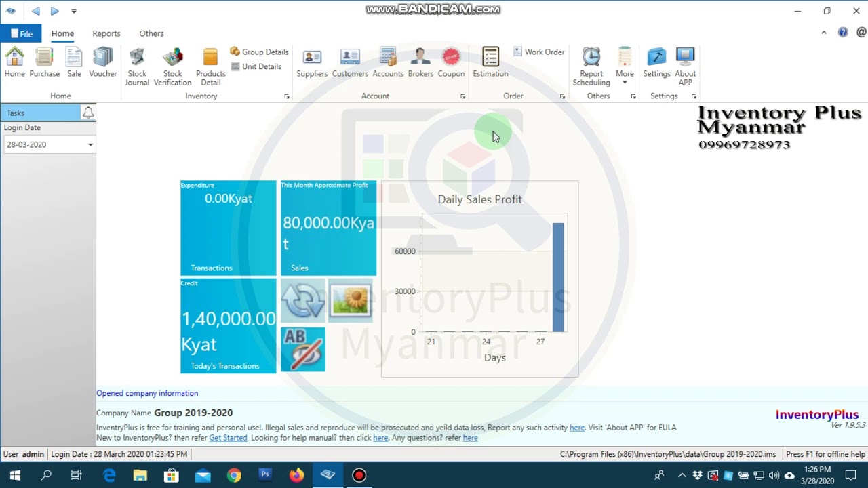Collapse the ribbon with the chevron
Viewport: 868px width, 488px height.
pyautogui.click(x=824, y=32)
